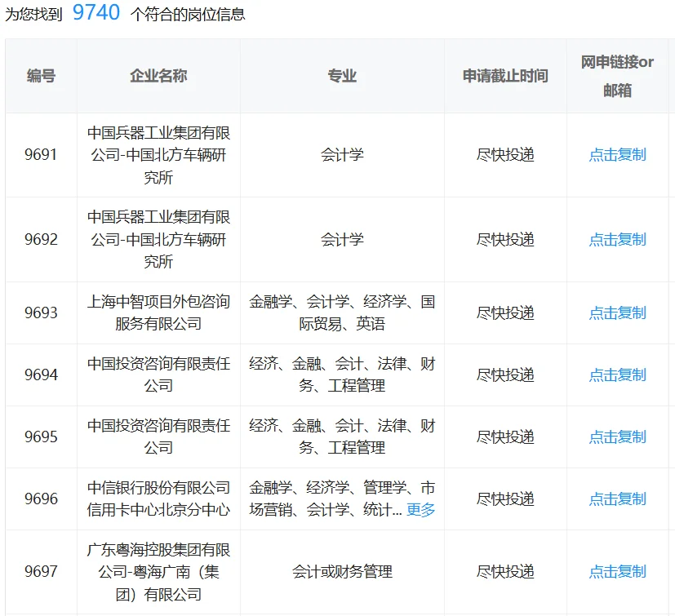
Task: Select the 专业 column header
Action: pos(342,76)
